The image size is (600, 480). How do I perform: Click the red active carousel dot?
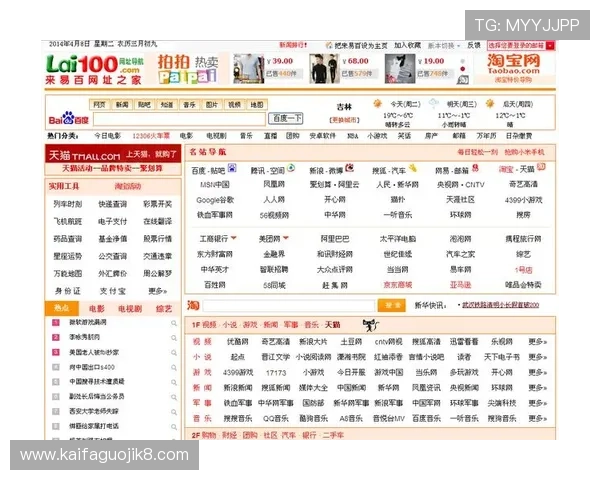coord(463,69)
